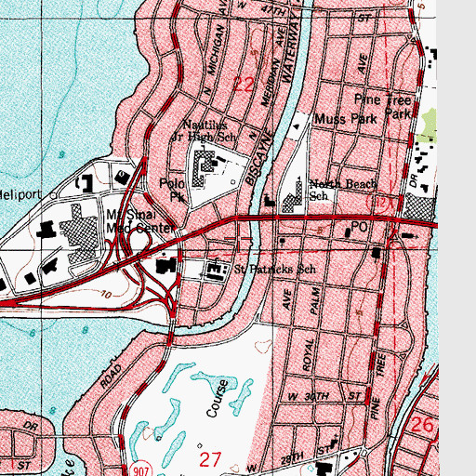Click the heliport circle symbol
Viewport: 476px width, 476px height.
54,195
